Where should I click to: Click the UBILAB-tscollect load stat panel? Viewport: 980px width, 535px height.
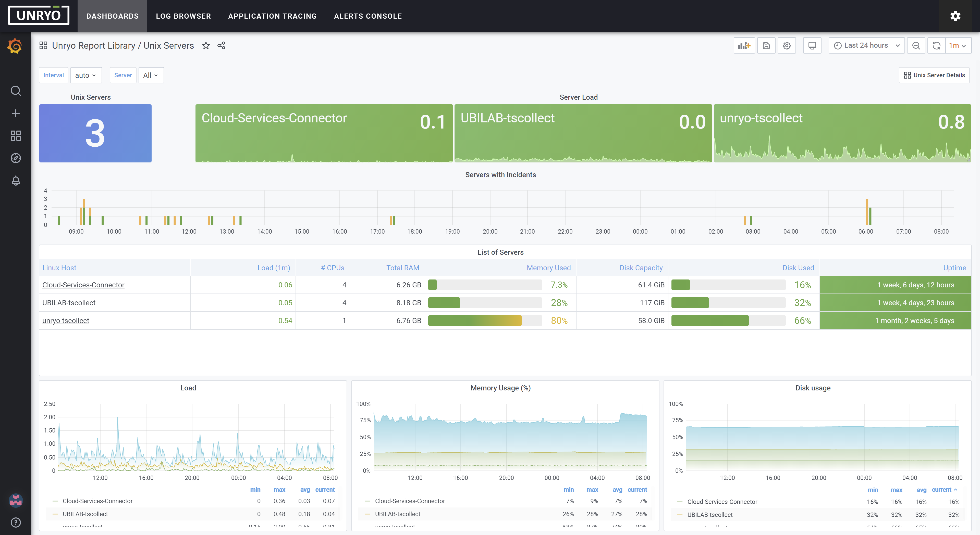[583, 133]
